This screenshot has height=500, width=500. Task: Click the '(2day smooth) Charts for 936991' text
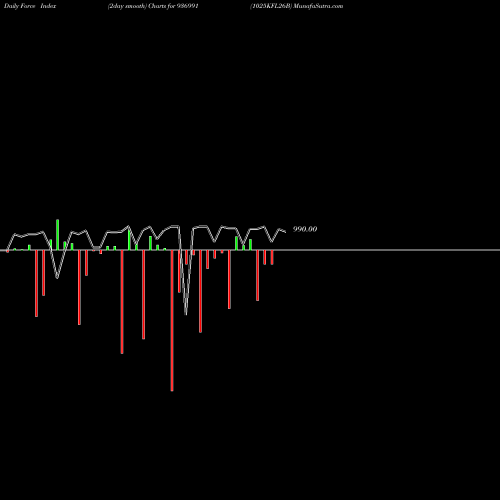coord(153,6)
